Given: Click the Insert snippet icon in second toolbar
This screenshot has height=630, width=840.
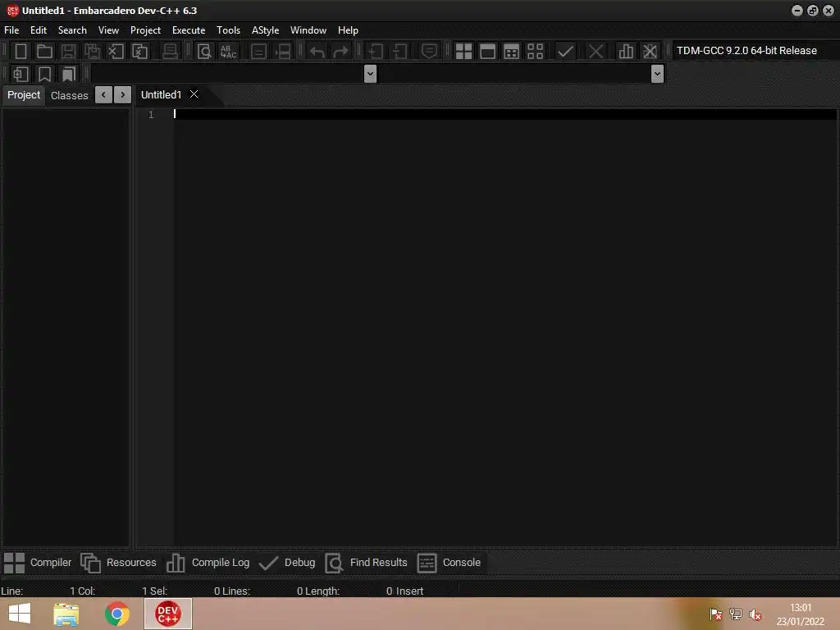Looking at the screenshot, I should pos(21,74).
